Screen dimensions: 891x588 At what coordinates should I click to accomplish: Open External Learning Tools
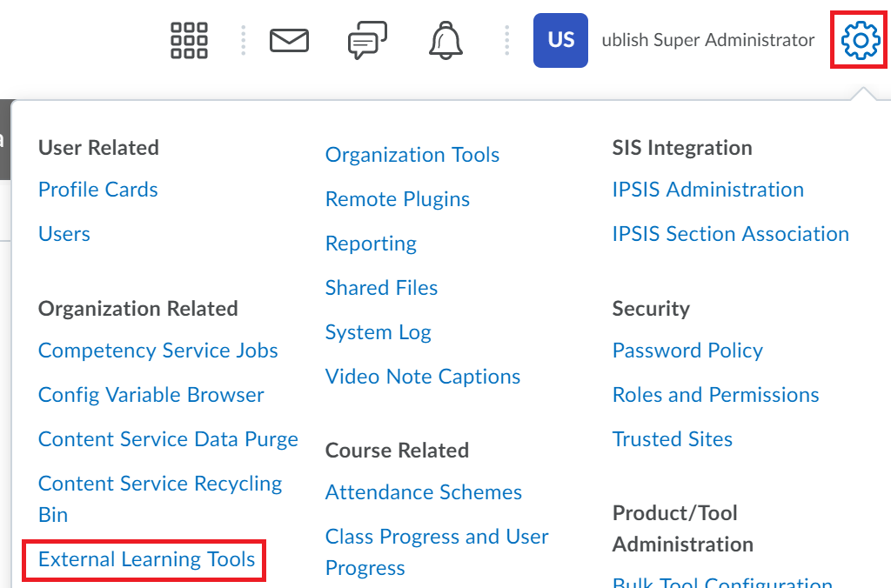(x=143, y=559)
